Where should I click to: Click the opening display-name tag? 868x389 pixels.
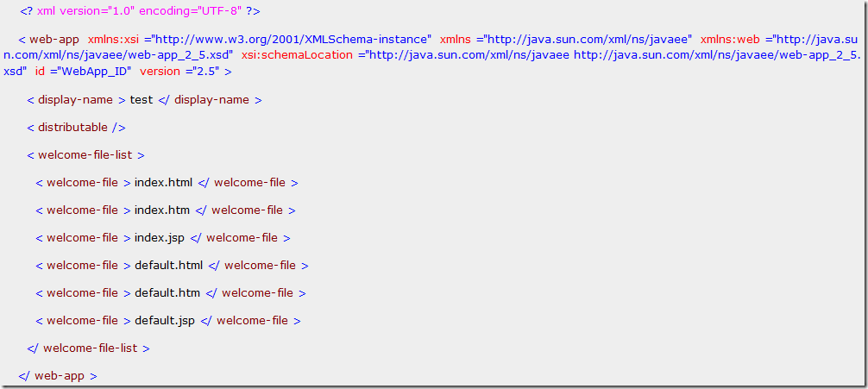[x=77, y=100]
